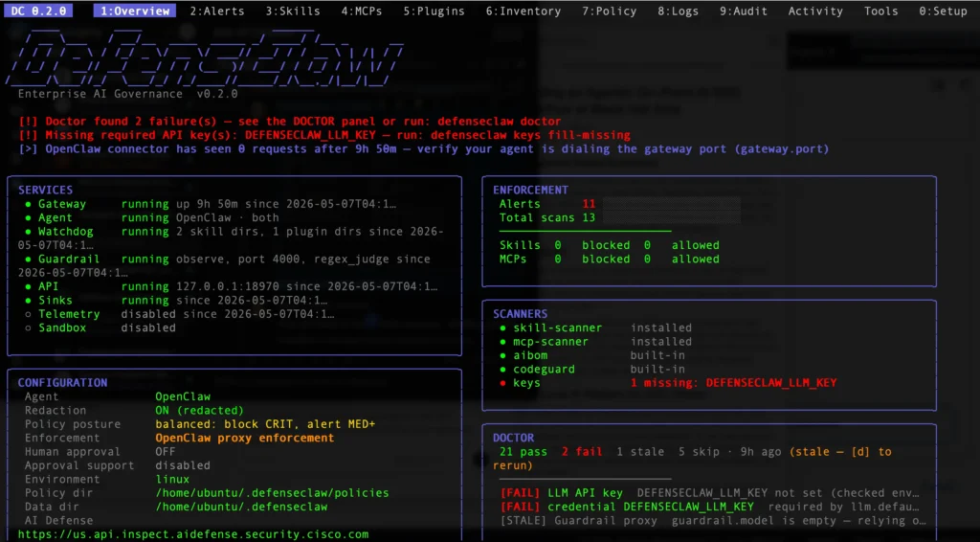
Task: Click the Alerts progress bar
Action: point(672,204)
